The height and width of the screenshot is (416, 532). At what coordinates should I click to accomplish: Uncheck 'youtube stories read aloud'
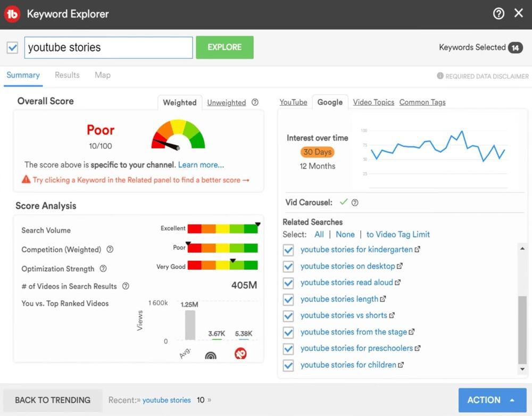[288, 283]
